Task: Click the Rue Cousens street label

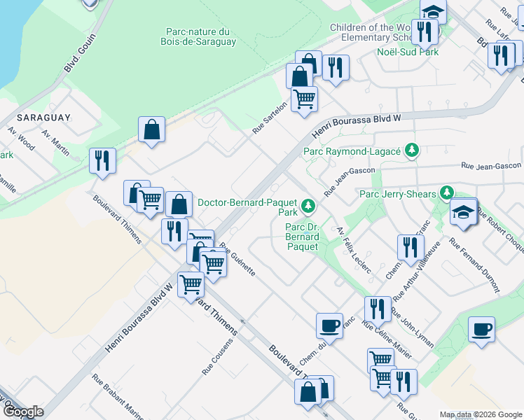Action: 218,357
